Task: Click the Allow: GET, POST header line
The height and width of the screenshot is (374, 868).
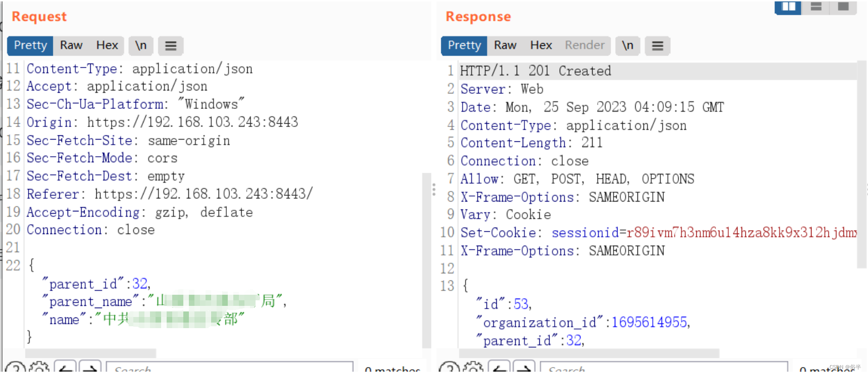Action: pos(577,179)
